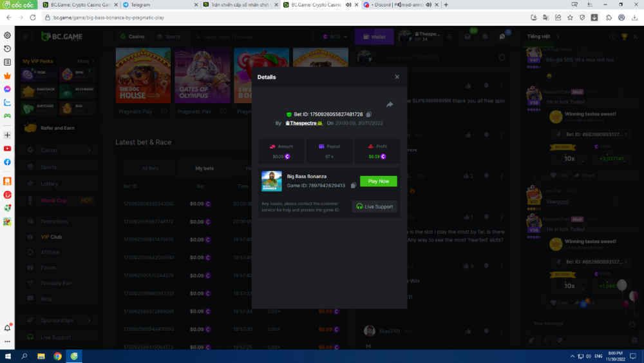644x363 pixels.
Task: Open a new browser tab
Action: point(446,5)
